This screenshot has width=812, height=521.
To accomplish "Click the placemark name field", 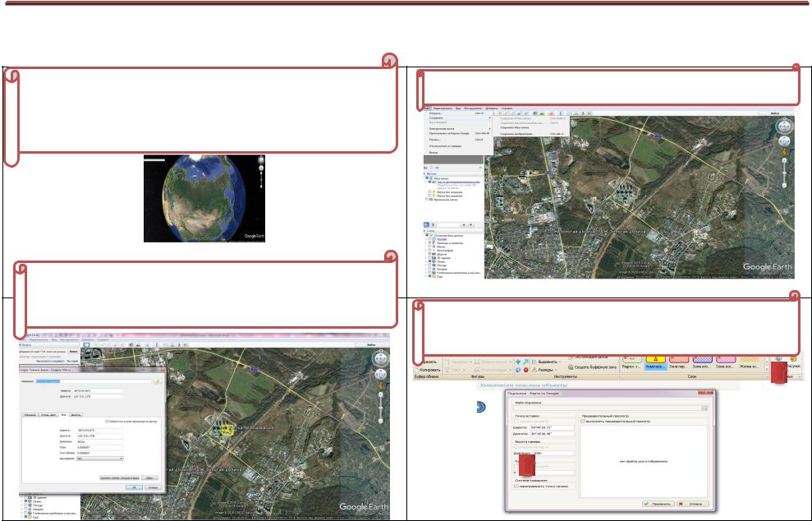I will (94, 381).
